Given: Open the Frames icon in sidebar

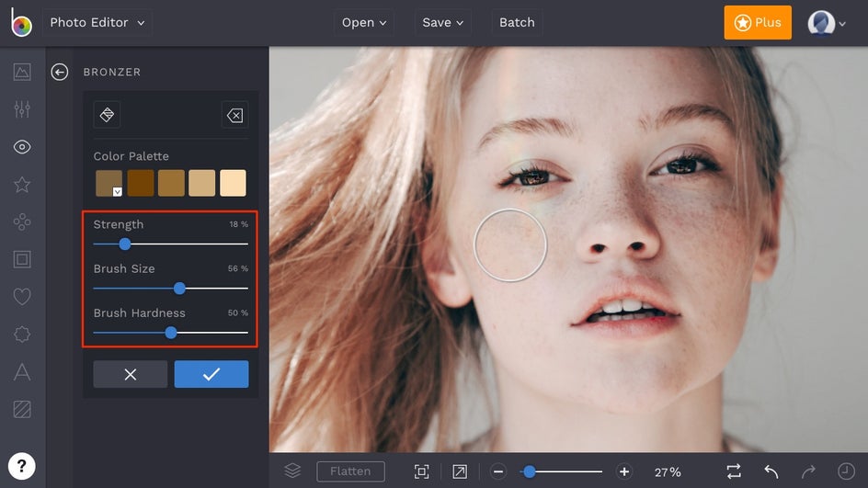Looking at the screenshot, I should 22,259.
